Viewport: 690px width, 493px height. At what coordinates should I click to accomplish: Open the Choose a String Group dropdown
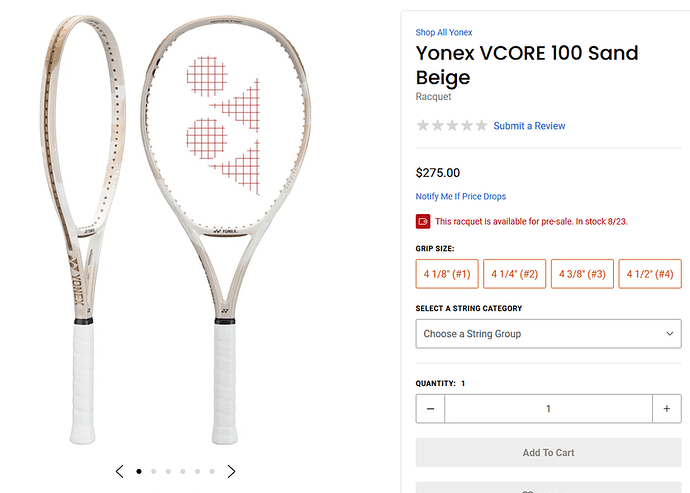tap(548, 334)
